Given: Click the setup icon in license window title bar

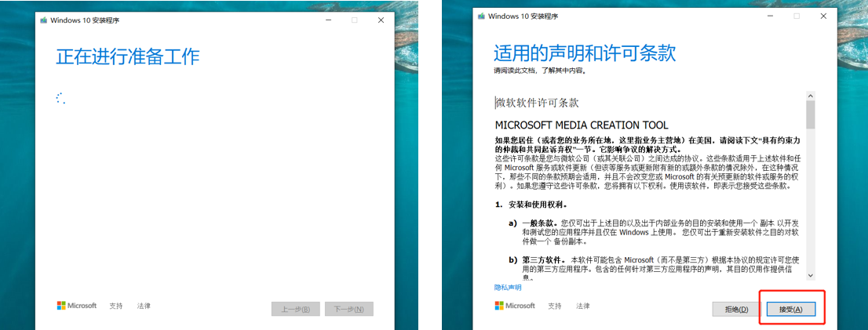Looking at the screenshot, I should click(x=482, y=16).
